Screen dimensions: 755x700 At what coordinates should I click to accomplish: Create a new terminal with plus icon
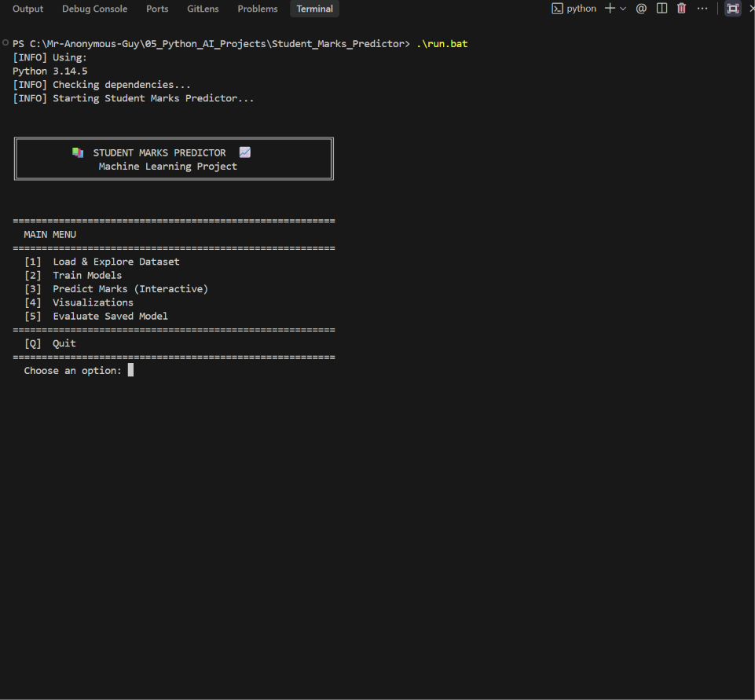point(610,9)
